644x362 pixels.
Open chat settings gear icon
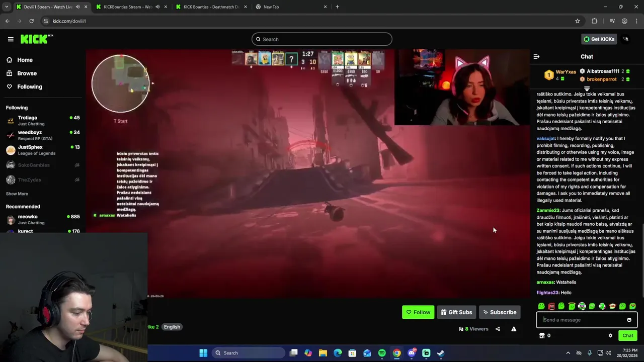(x=610, y=335)
